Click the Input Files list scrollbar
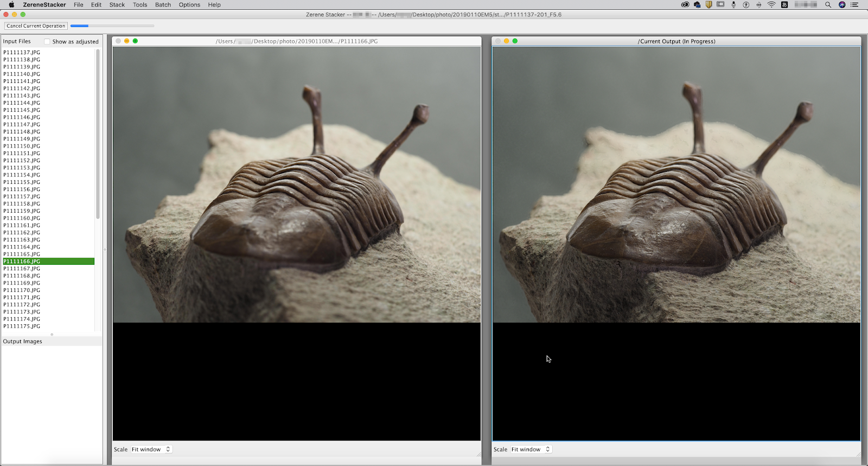This screenshot has width=868, height=466. (x=98, y=133)
